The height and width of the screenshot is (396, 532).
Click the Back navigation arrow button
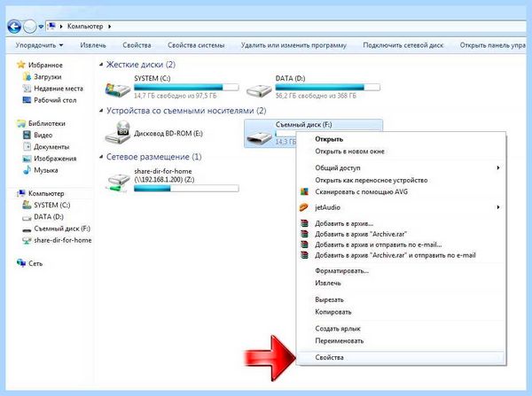14,27
